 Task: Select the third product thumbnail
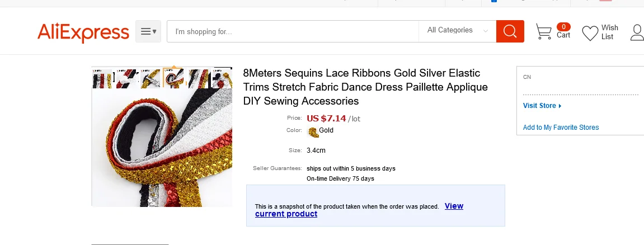click(151, 78)
